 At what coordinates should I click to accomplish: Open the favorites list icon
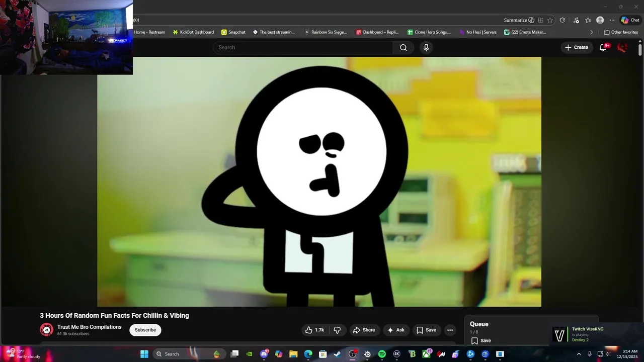588,20
